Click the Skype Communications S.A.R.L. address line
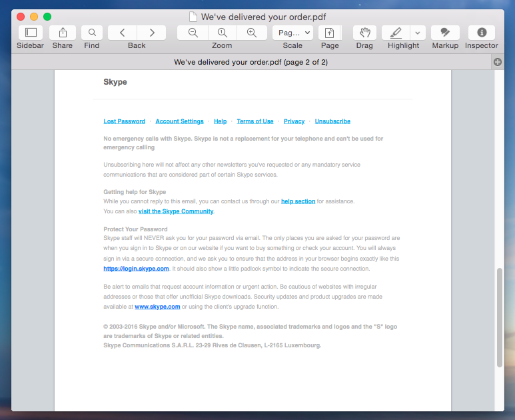The height and width of the screenshot is (420, 515). pos(212,345)
